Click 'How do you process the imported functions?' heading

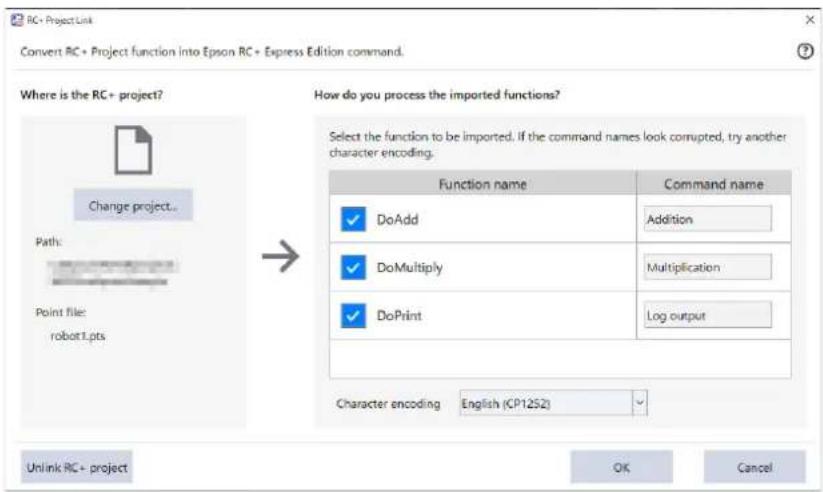tap(437, 95)
